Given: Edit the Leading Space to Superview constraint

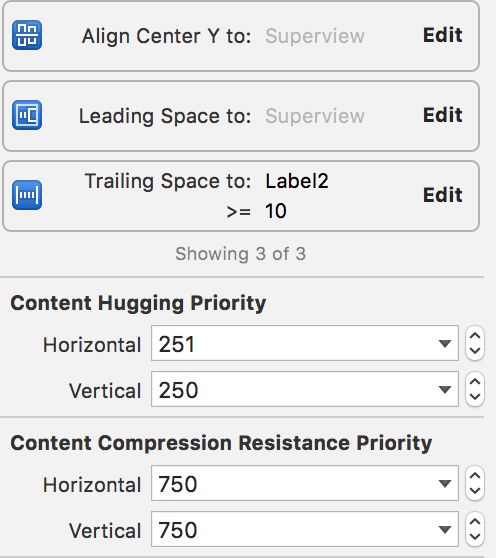Looking at the screenshot, I should click(x=442, y=115).
